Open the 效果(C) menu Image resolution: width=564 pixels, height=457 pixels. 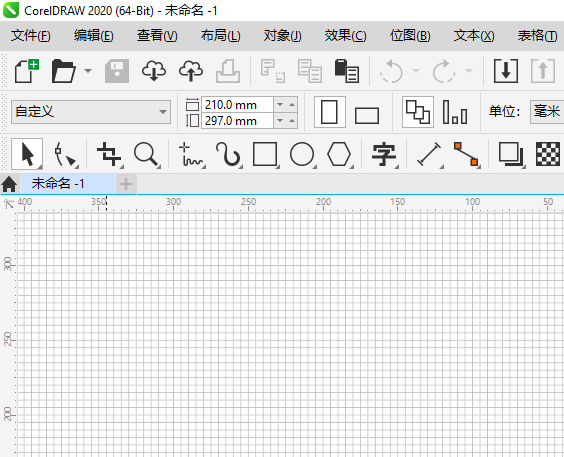pos(345,36)
